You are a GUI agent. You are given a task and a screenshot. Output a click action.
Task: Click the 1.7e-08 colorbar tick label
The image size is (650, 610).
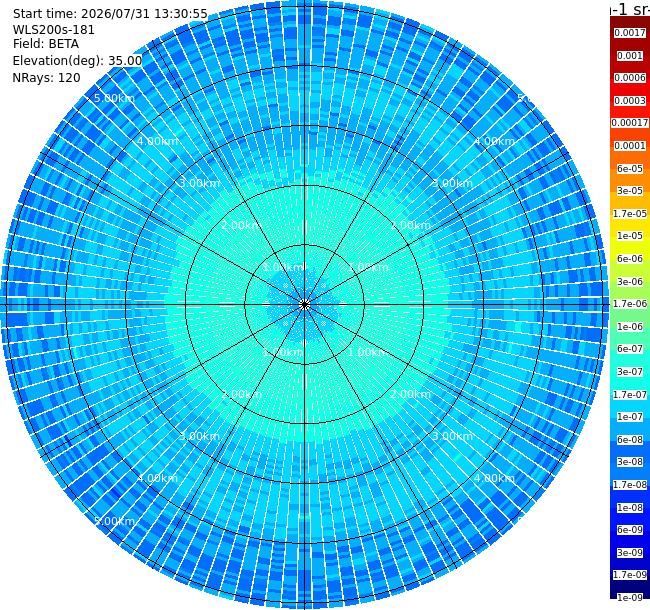coord(630,485)
